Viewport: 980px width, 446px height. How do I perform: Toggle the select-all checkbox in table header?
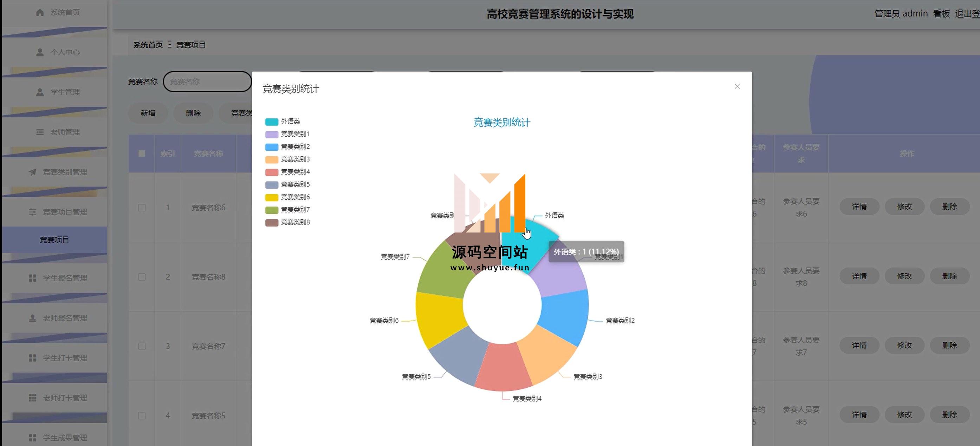[142, 153]
